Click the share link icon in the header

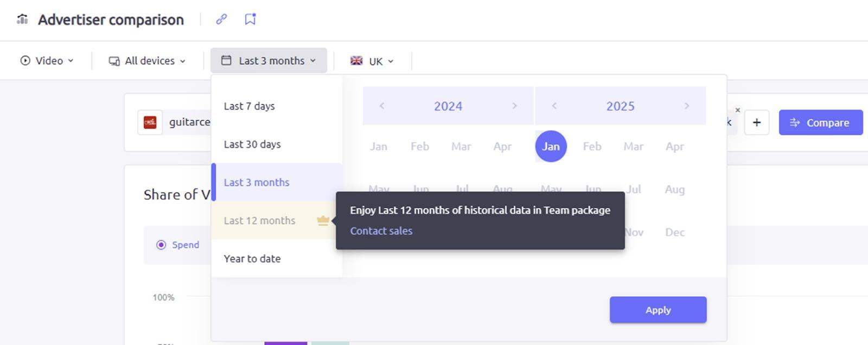pyautogui.click(x=220, y=18)
